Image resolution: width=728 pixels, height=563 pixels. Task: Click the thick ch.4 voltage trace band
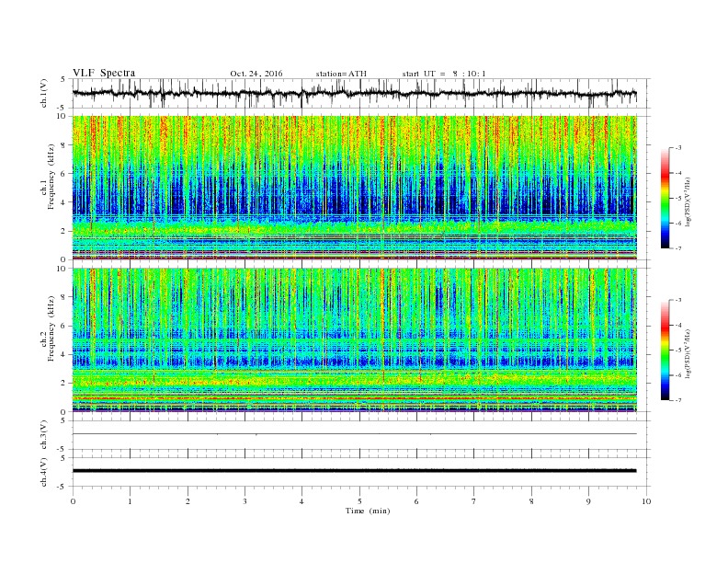354,471
